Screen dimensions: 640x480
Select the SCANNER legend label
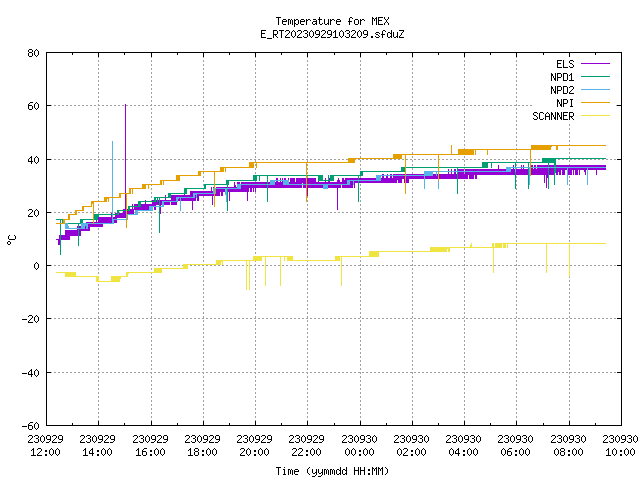pos(553,116)
